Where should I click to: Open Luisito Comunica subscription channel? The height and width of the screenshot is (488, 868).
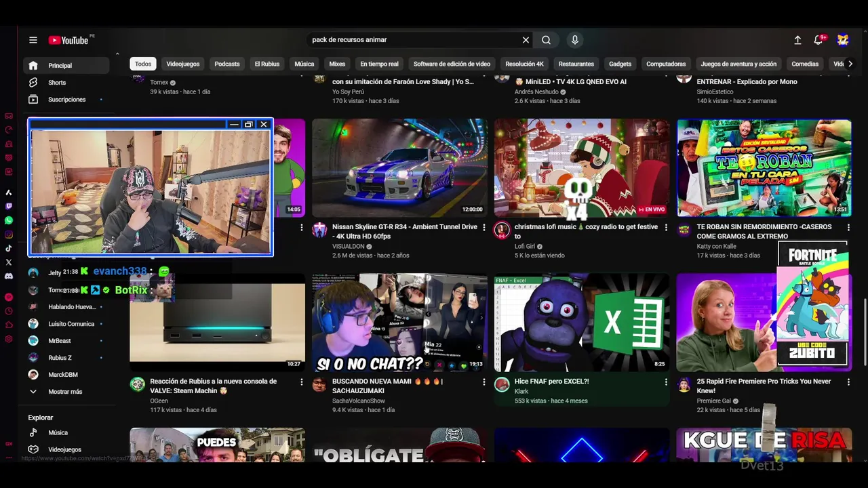66,324
